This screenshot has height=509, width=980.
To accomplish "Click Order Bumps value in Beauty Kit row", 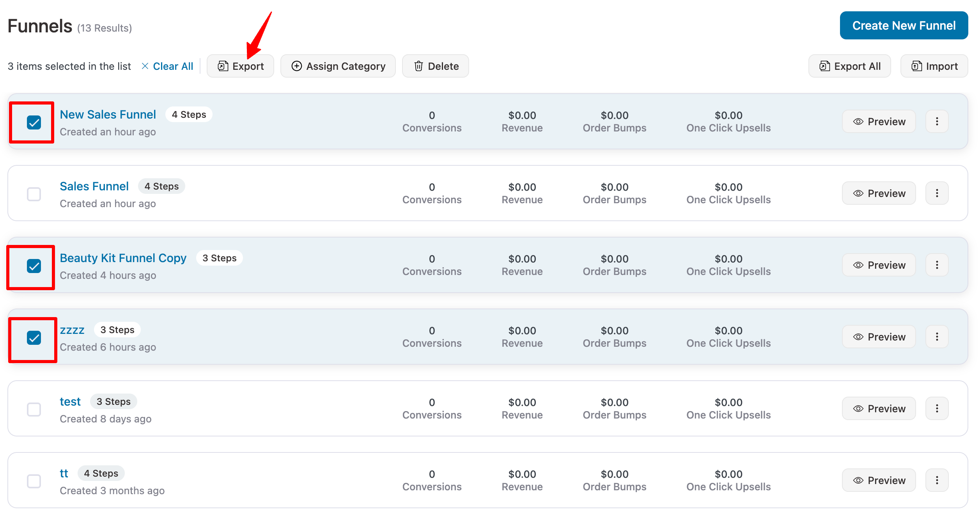I will [615, 259].
